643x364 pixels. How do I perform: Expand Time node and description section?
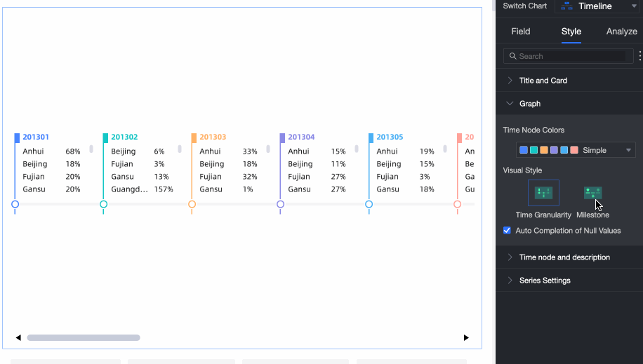[x=564, y=257]
